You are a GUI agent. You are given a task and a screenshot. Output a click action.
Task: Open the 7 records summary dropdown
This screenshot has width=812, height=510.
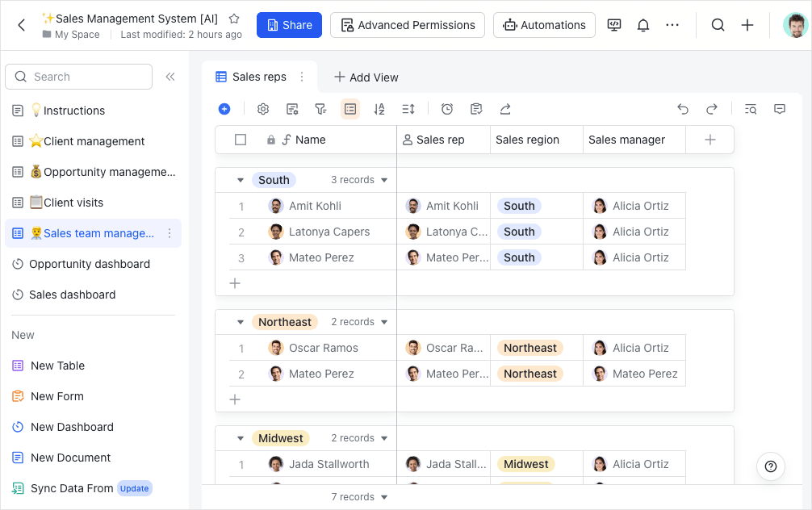360,497
